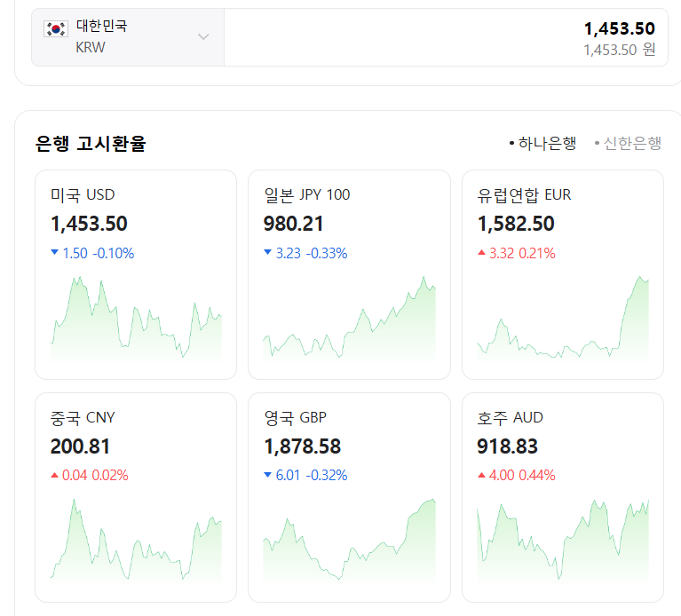Click the 1,453.50 원 converted amount text
The width and height of the screenshot is (681, 616).
pos(620,50)
